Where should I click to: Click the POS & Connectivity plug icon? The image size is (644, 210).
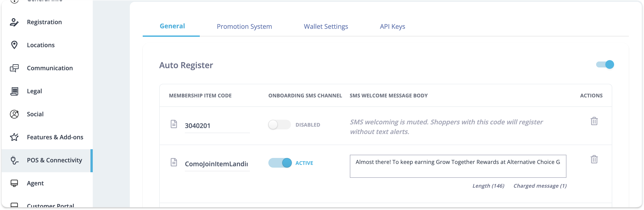14,160
